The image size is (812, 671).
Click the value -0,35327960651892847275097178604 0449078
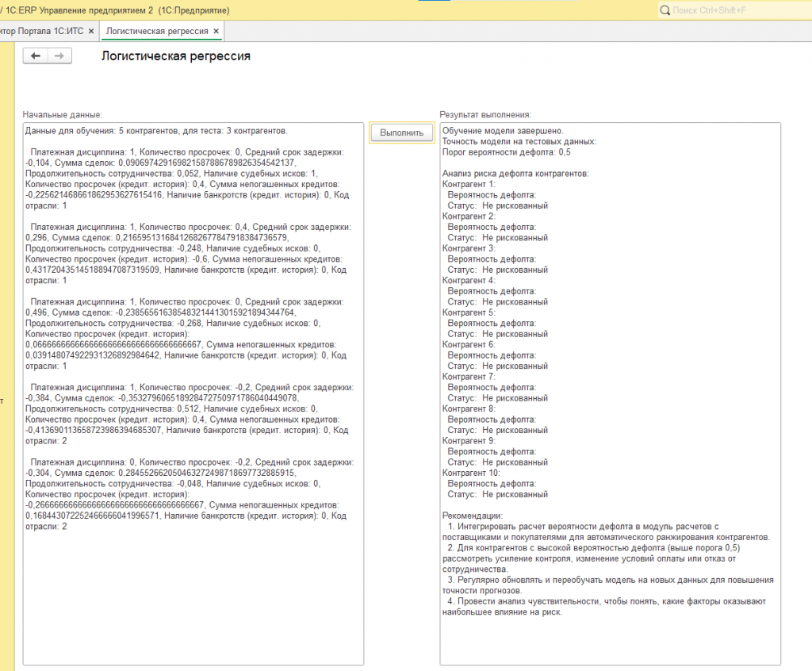[209, 398]
